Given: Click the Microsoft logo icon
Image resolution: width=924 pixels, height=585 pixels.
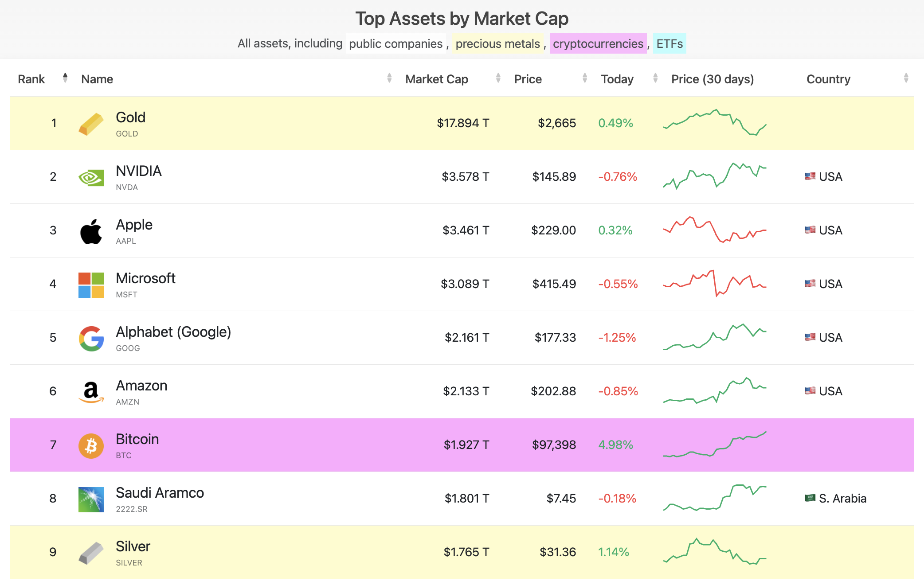Looking at the screenshot, I should click(91, 285).
